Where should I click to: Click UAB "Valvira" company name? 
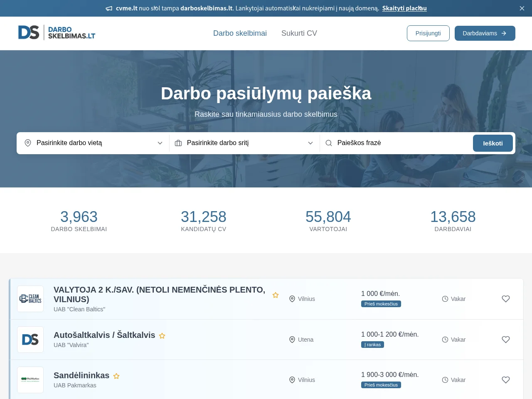71,345
